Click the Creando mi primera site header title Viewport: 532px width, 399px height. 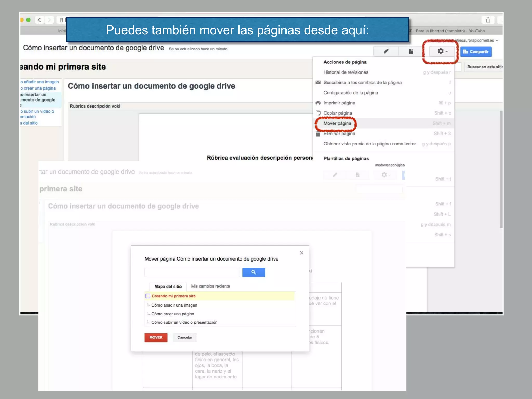coord(63,67)
